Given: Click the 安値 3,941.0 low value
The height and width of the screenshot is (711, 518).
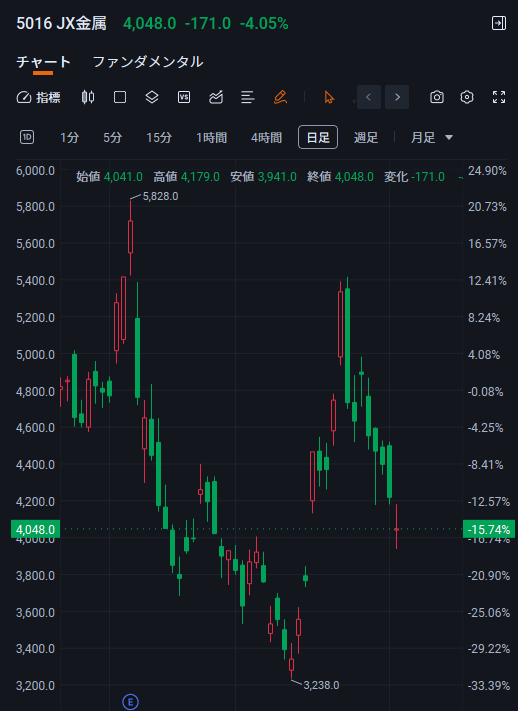Looking at the screenshot, I should tap(264, 177).
